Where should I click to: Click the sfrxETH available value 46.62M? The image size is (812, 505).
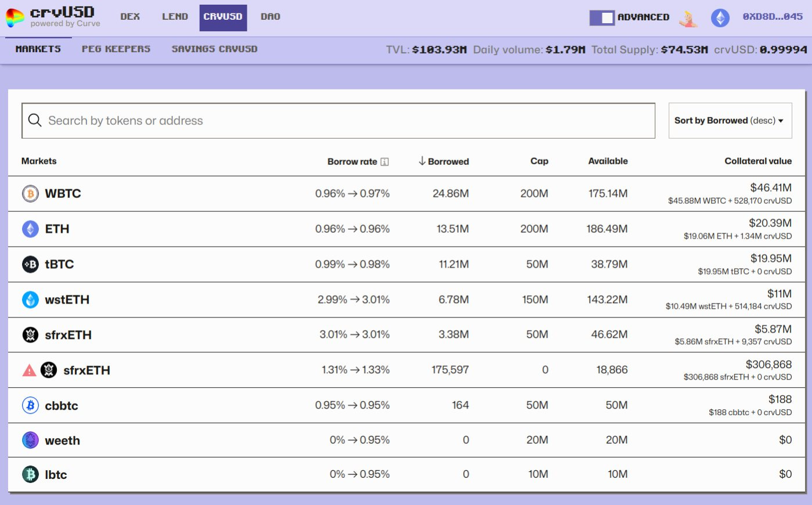[x=609, y=334]
